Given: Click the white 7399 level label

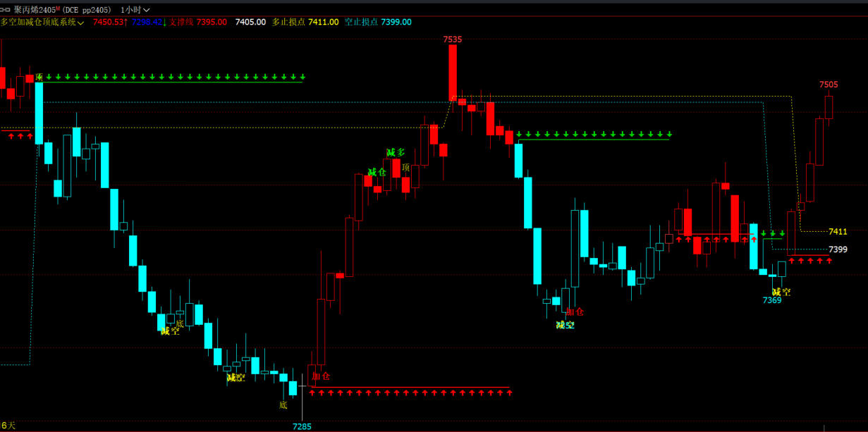Looking at the screenshot, I should click(838, 249).
